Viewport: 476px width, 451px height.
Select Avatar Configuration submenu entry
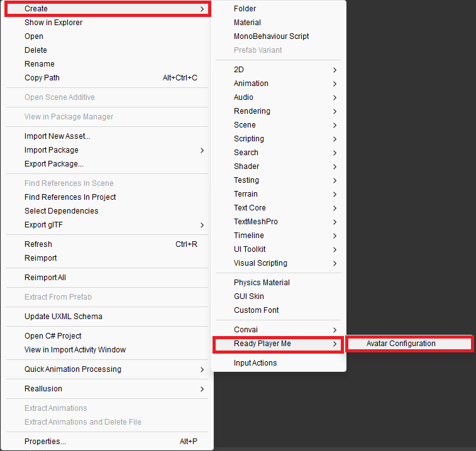pyautogui.click(x=401, y=344)
